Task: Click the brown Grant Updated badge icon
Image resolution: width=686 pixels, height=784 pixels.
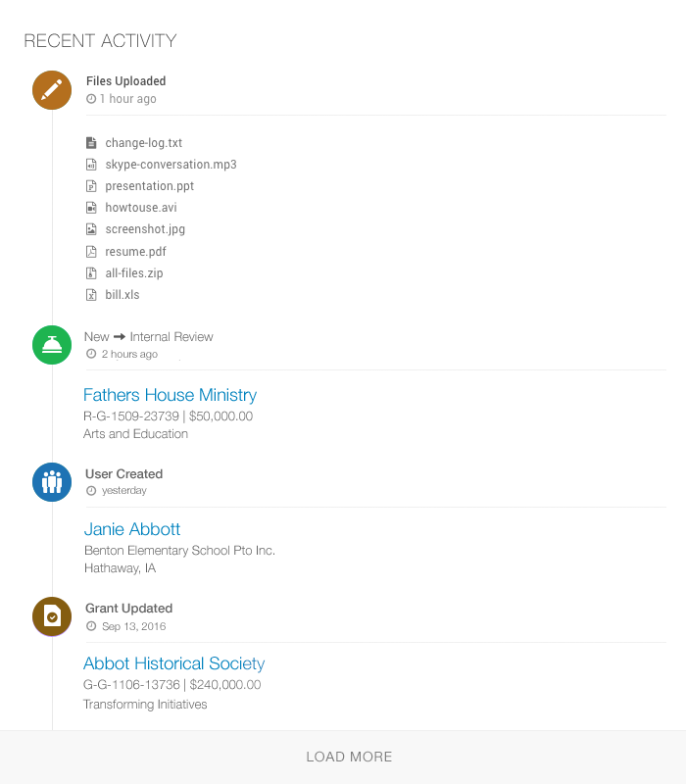Action: (52, 616)
